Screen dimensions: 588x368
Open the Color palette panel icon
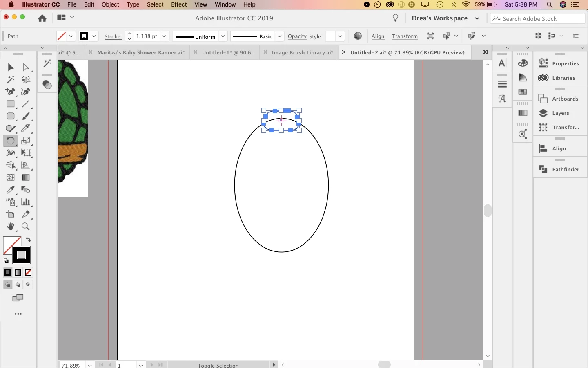523,63
